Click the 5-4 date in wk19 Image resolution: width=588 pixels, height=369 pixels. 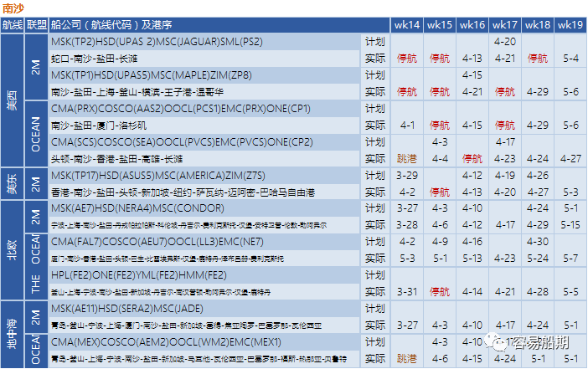pos(570,59)
